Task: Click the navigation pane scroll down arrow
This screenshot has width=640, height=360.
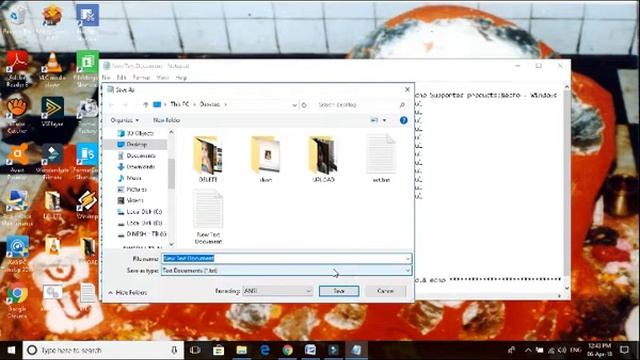Action: point(171,244)
